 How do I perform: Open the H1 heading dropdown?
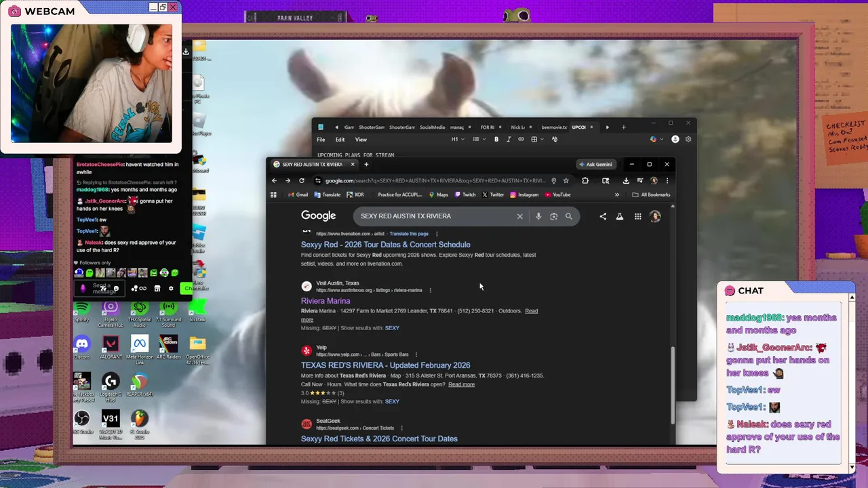tap(458, 140)
